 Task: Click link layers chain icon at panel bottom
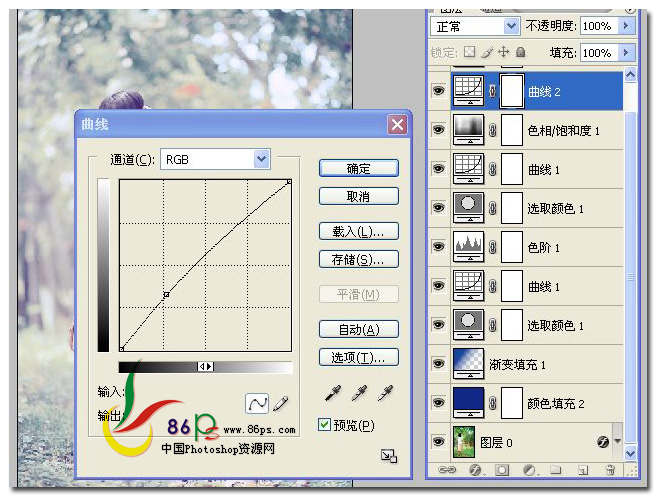(x=447, y=469)
